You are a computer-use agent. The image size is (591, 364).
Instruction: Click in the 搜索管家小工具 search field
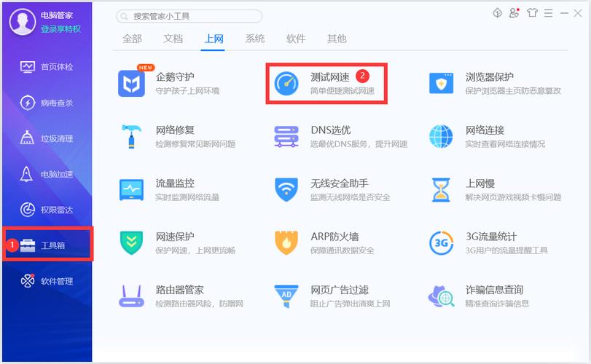tap(189, 16)
